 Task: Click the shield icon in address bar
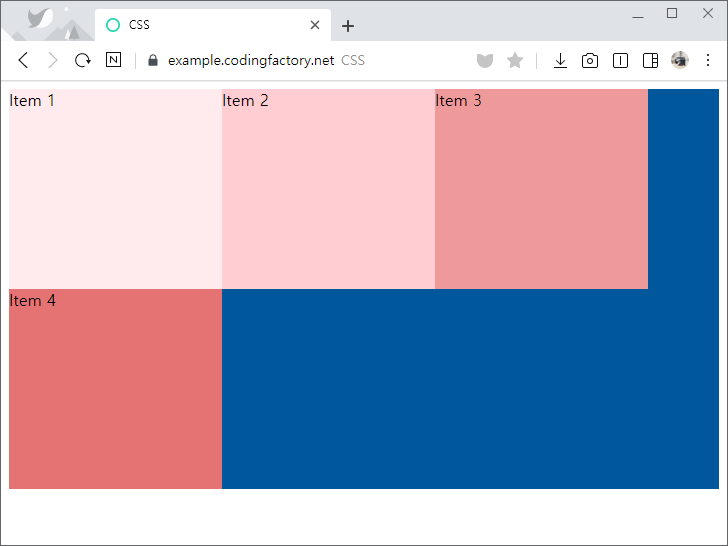coord(485,60)
